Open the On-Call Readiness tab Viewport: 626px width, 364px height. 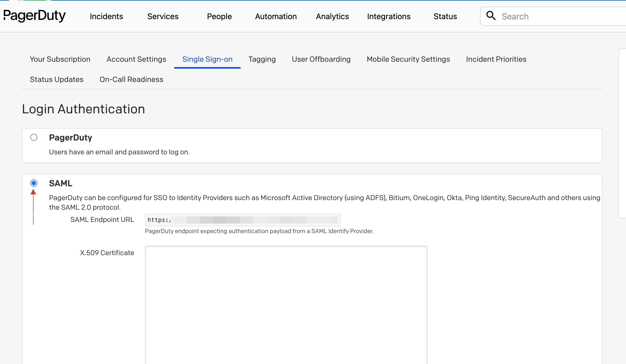click(131, 79)
